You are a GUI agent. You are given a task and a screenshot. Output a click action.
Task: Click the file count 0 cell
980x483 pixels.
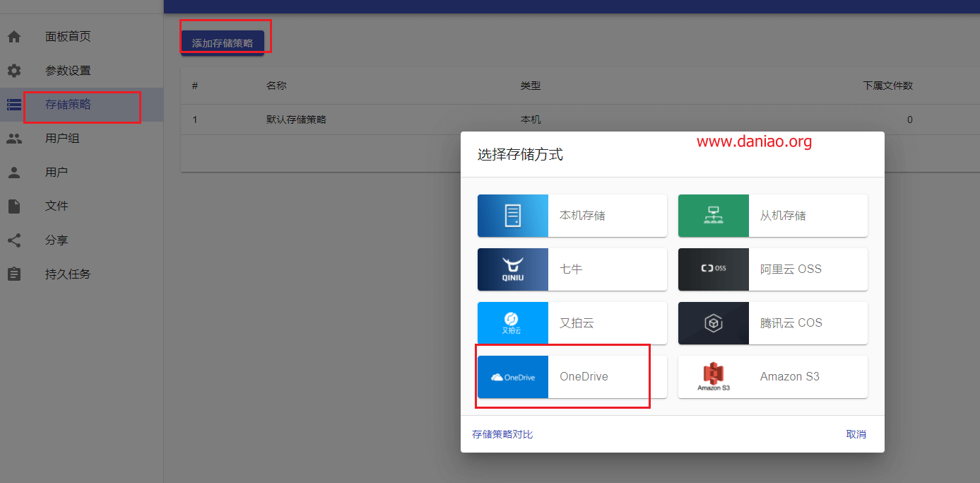point(910,120)
